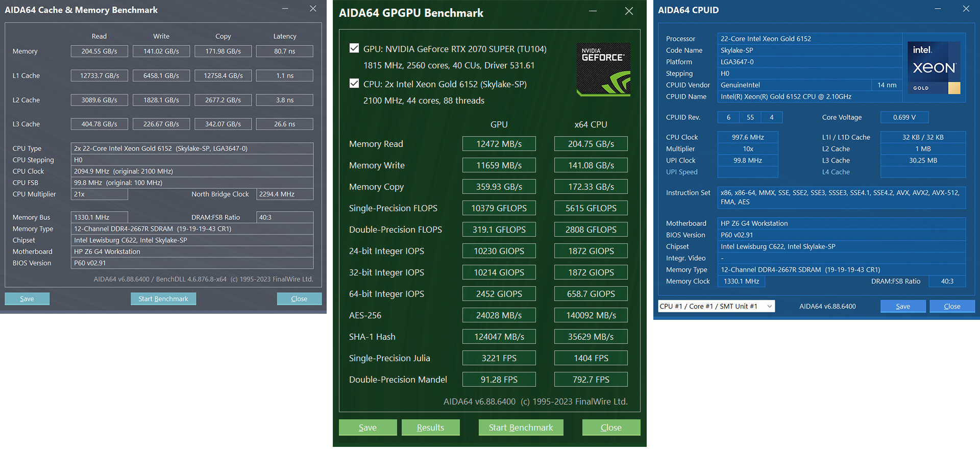The height and width of the screenshot is (453, 980).
Task: Click Code Name field Skylake-SP
Action: coord(810,50)
